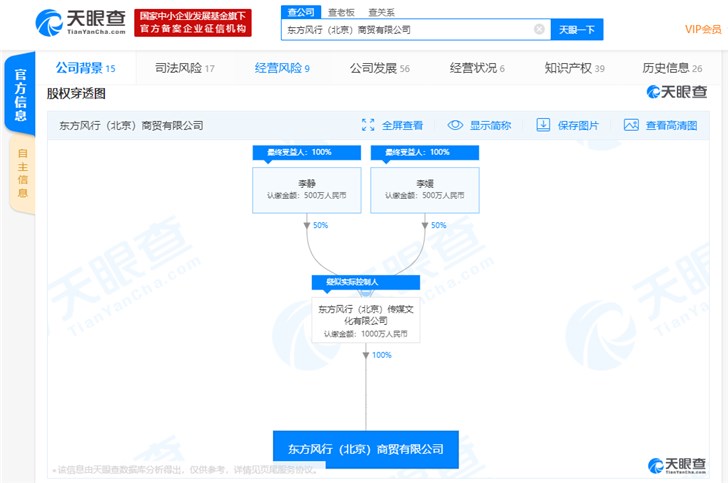
Task: Click the 最终受益人: 100% tag above 李媛
Action: [x=425, y=152]
